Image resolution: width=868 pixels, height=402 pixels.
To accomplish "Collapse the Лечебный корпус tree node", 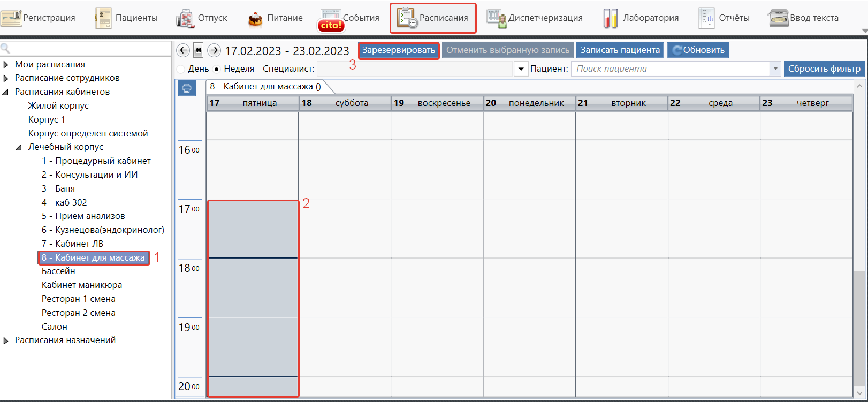I will coord(19,147).
